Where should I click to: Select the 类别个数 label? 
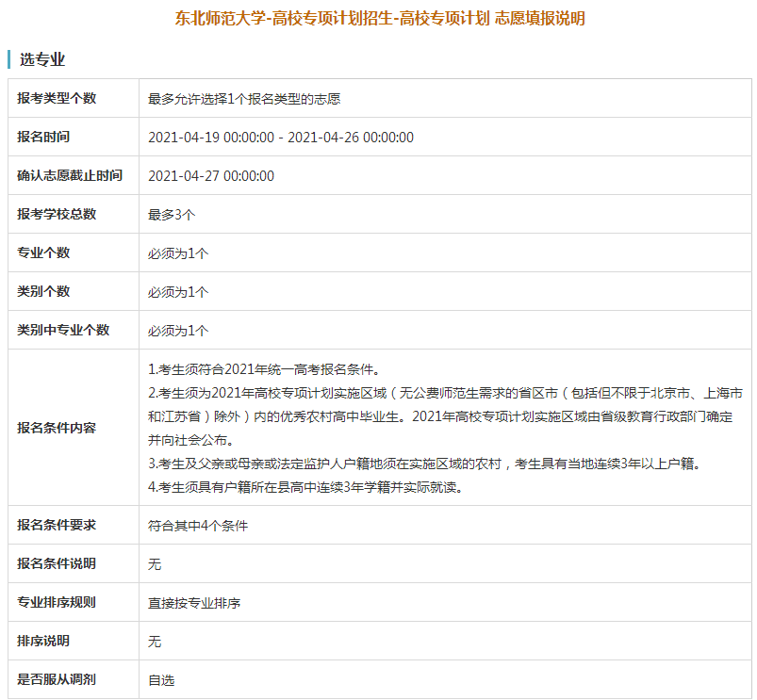point(43,291)
